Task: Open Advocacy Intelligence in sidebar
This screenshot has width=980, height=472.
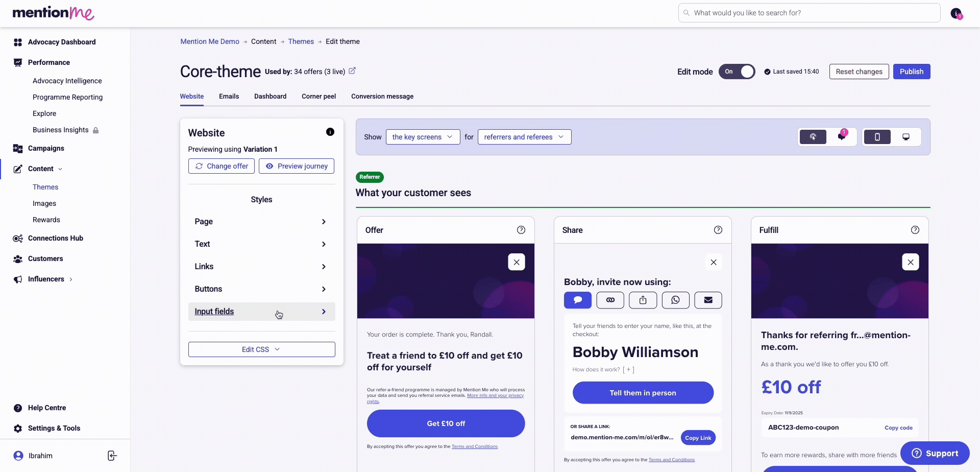Action: [x=67, y=81]
